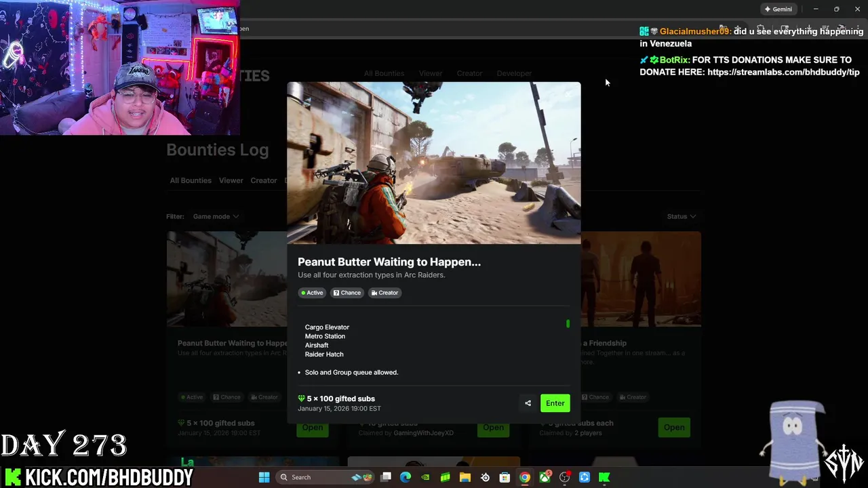The image size is (868, 488).
Task: Open the Gemini button in Chrome's title bar
Action: (x=778, y=9)
